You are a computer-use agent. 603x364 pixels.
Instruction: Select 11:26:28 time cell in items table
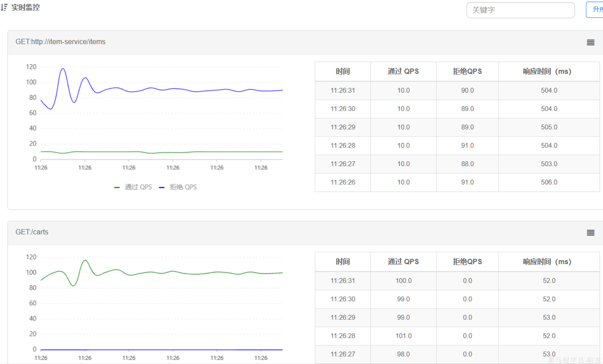point(343,145)
